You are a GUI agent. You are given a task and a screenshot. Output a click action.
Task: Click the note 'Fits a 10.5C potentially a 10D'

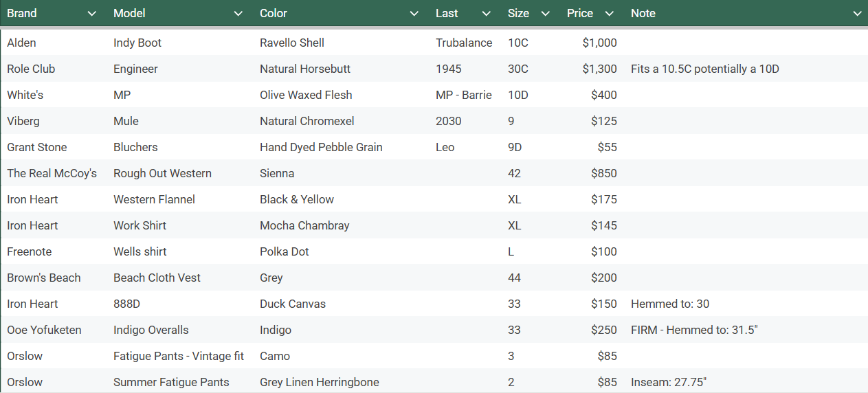pos(705,69)
